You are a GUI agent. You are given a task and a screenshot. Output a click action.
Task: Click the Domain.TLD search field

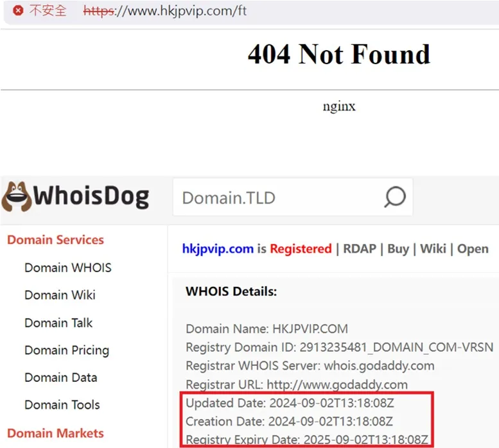click(x=293, y=197)
